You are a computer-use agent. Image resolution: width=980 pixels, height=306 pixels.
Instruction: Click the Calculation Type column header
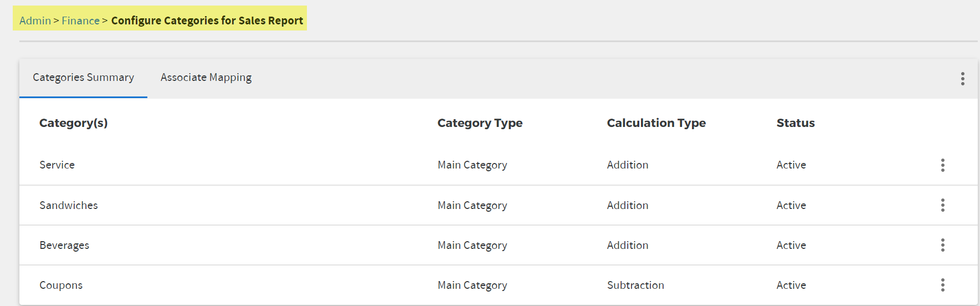pyautogui.click(x=656, y=123)
